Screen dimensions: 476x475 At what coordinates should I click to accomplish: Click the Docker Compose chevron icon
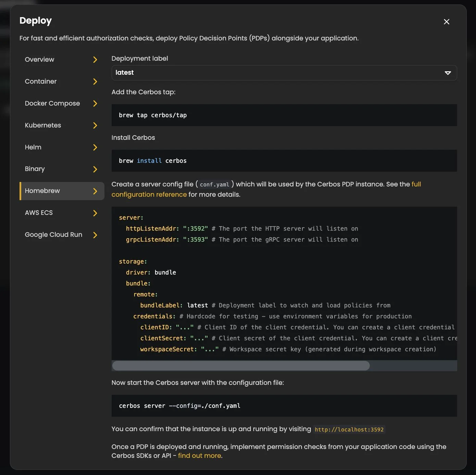tap(95, 103)
